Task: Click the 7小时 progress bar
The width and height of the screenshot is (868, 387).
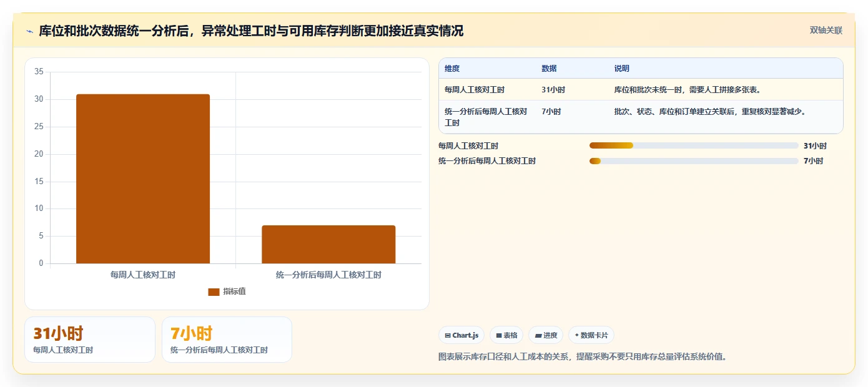Action: tap(694, 161)
